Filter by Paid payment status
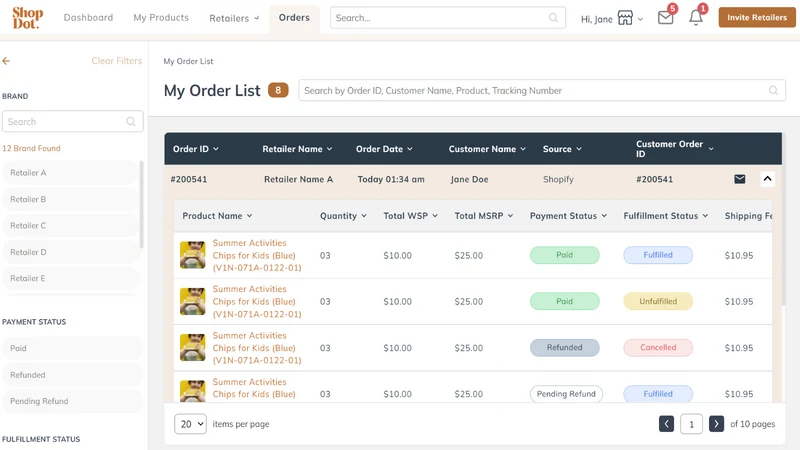This screenshot has width=800, height=450. click(72, 348)
